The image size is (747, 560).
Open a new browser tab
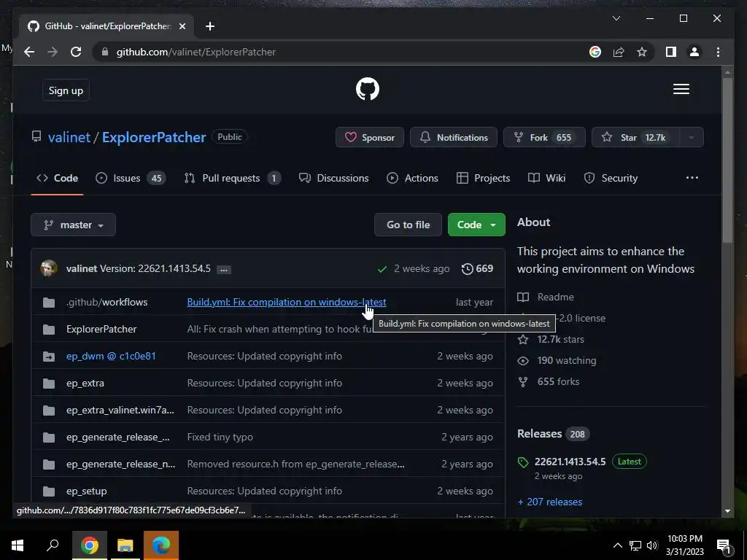coord(210,26)
